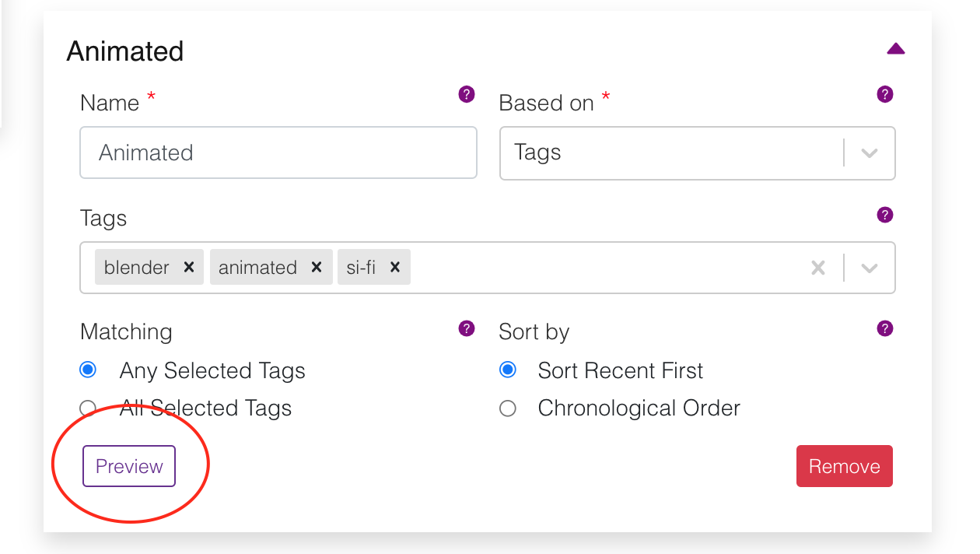Remove the si-fi tag
The width and height of the screenshot is (980, 554).
tap(395, 267)
